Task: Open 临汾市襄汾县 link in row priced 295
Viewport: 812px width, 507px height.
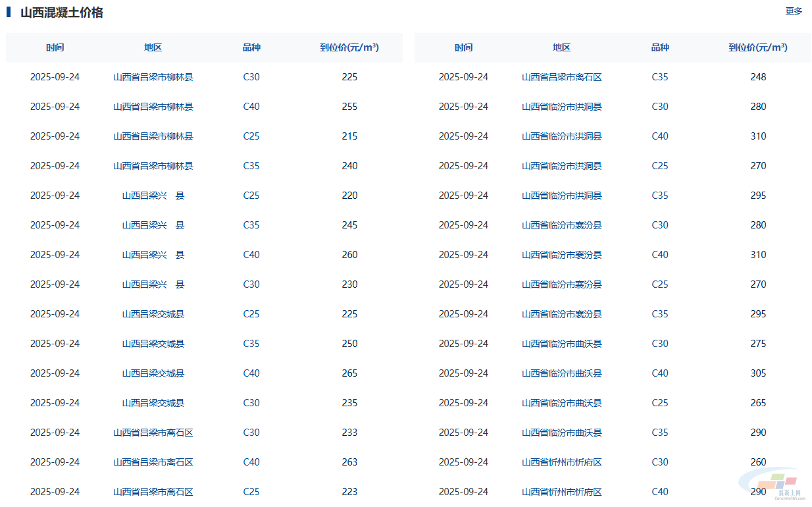Action: [562, 314]
